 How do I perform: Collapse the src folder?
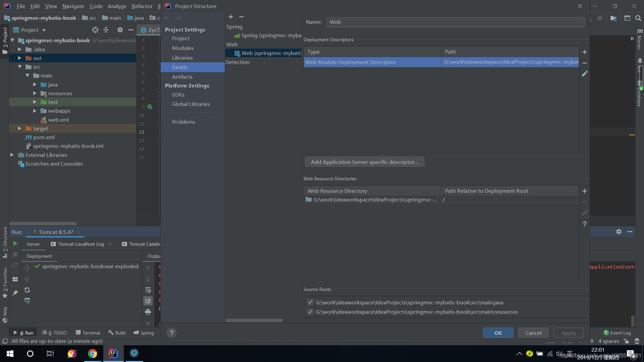(20, 67)
